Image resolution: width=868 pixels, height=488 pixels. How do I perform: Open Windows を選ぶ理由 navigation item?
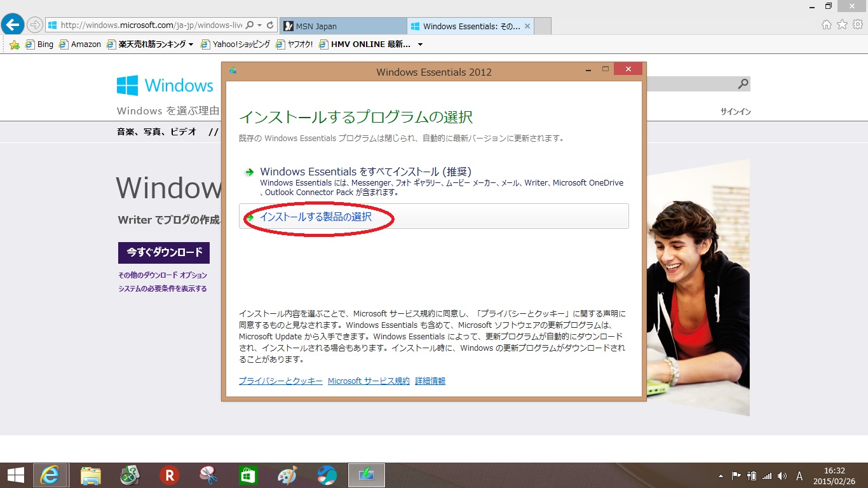(x=168, y=111)
